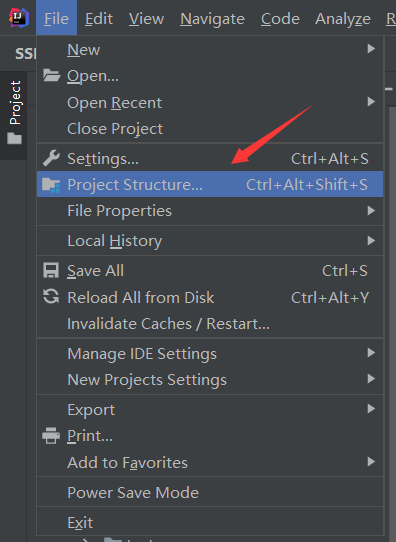Open the Analyze menu

[343, 18]
